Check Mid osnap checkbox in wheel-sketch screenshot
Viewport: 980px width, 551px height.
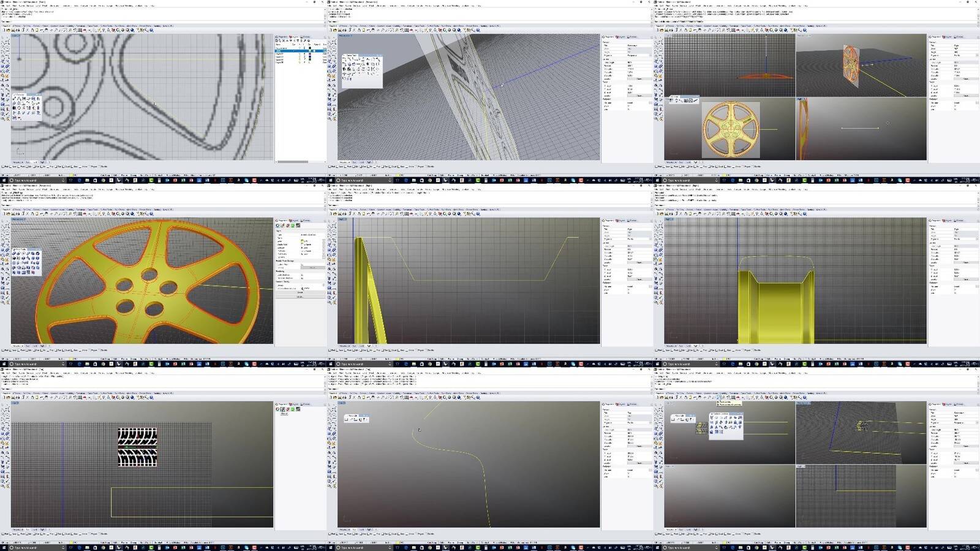tap(26, 167)
